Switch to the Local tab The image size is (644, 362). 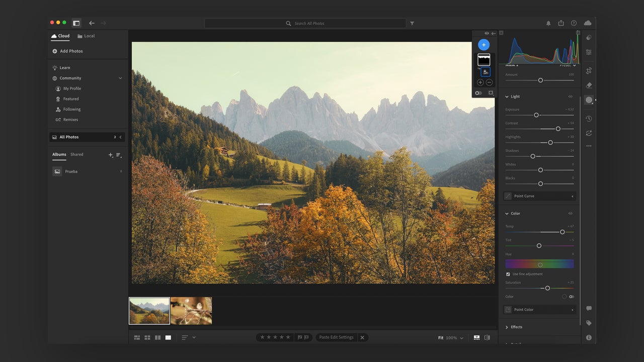(x=86, y=36)
